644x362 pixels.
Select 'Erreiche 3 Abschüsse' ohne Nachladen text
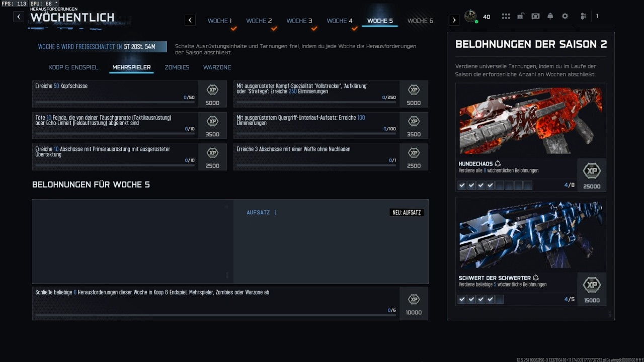click(293, 149)
